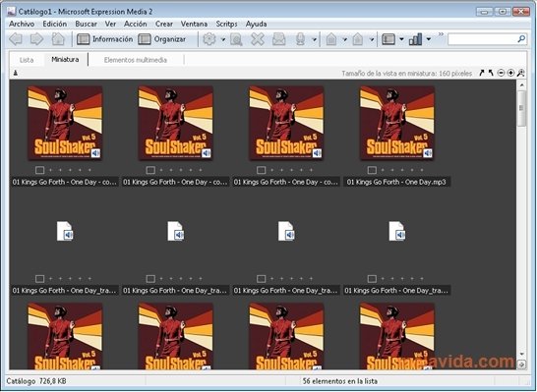
Task: Toggle label box above One Day.mp3 filename
Action: tap(372, 170)
